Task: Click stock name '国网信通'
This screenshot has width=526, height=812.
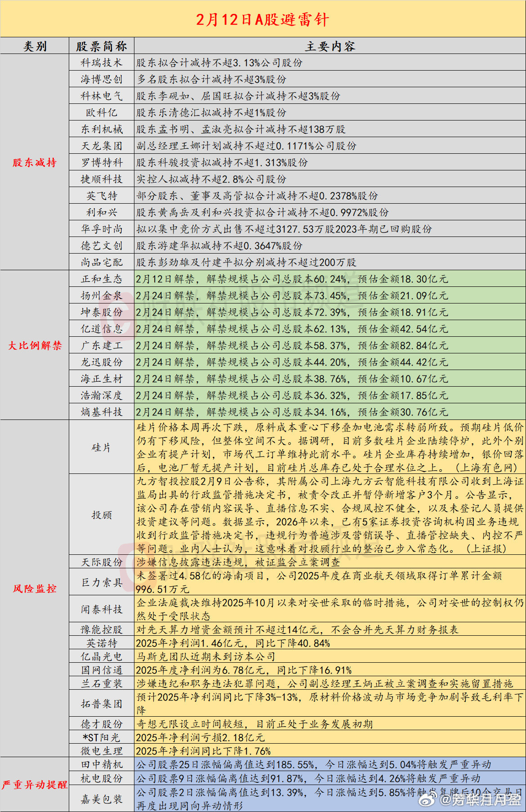Action: [102, 670]
